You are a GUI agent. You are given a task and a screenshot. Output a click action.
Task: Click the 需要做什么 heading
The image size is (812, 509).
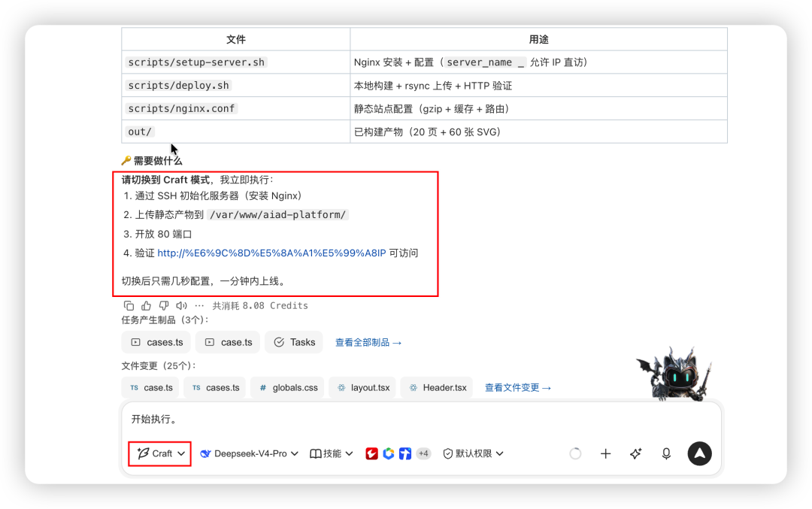pos(152,160)
